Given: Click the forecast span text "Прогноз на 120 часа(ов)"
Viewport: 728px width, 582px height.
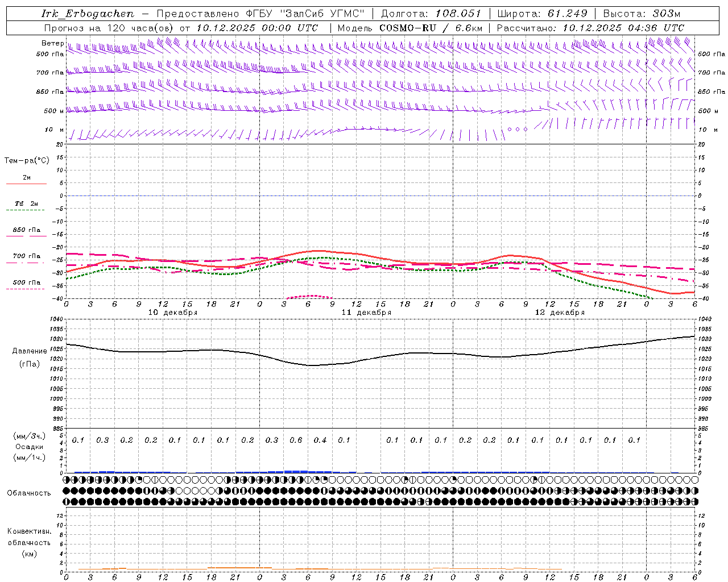Looking at the screenshot, I should click(x=109, y=28).
